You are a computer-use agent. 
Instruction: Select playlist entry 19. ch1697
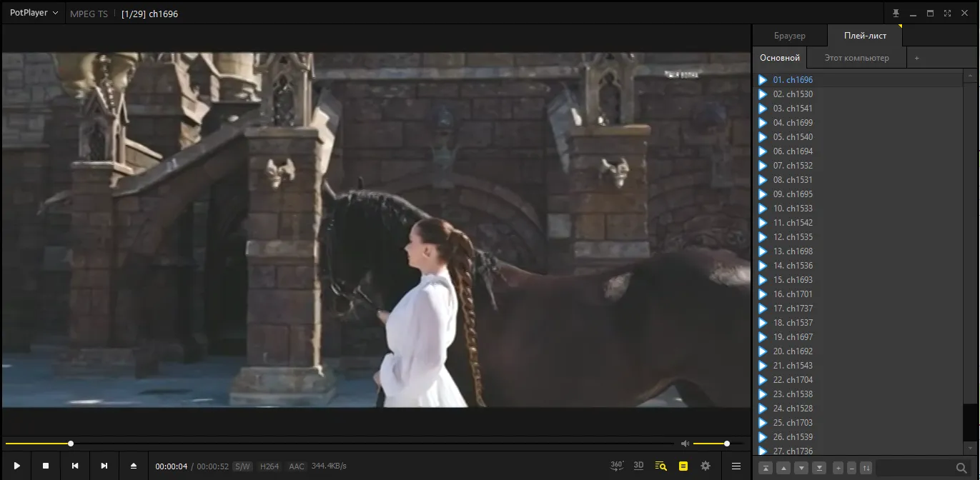click(x=859, y=337)
